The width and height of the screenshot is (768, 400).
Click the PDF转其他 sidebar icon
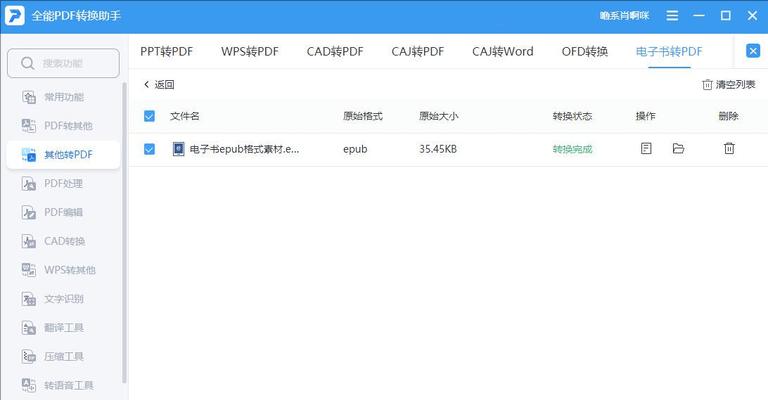pyautogui.click(x=29, y=126)
